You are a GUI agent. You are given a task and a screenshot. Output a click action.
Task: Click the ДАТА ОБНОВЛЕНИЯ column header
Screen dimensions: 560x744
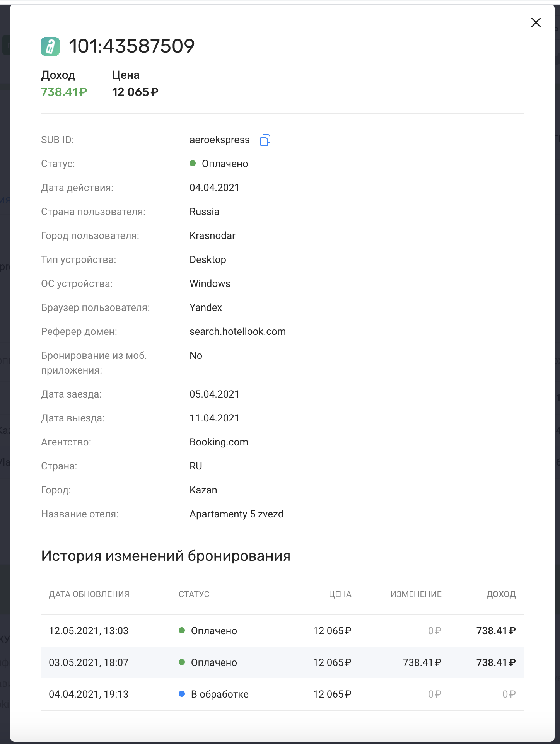(89, 594)
